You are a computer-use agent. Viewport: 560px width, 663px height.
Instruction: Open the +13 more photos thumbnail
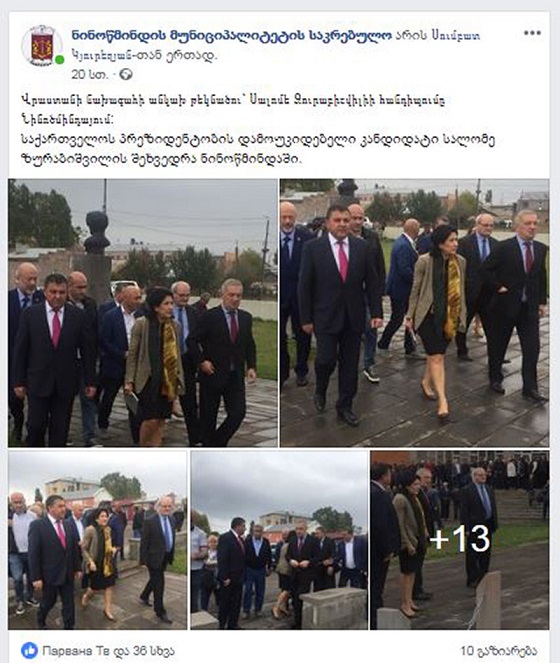coord(460,540)
